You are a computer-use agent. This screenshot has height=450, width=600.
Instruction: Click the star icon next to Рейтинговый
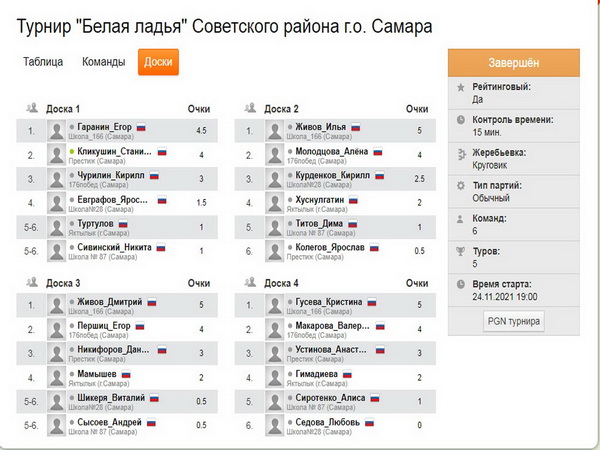[x=460, y=87]
